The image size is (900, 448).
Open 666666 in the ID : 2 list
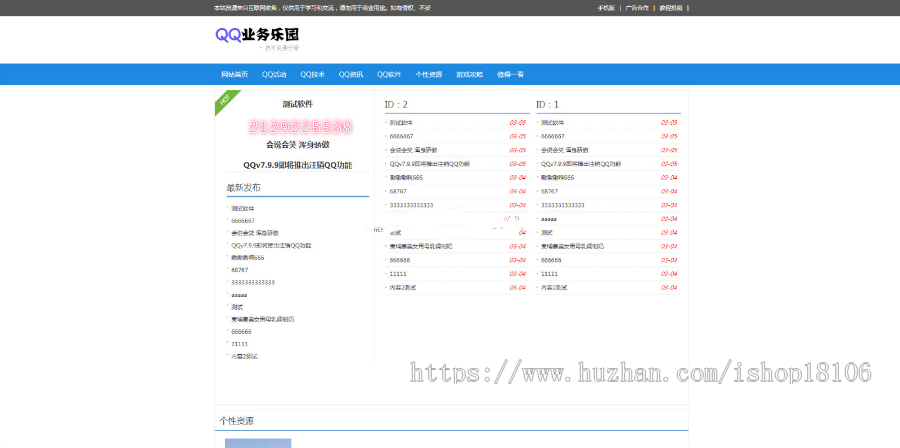(x=399, y=260)
